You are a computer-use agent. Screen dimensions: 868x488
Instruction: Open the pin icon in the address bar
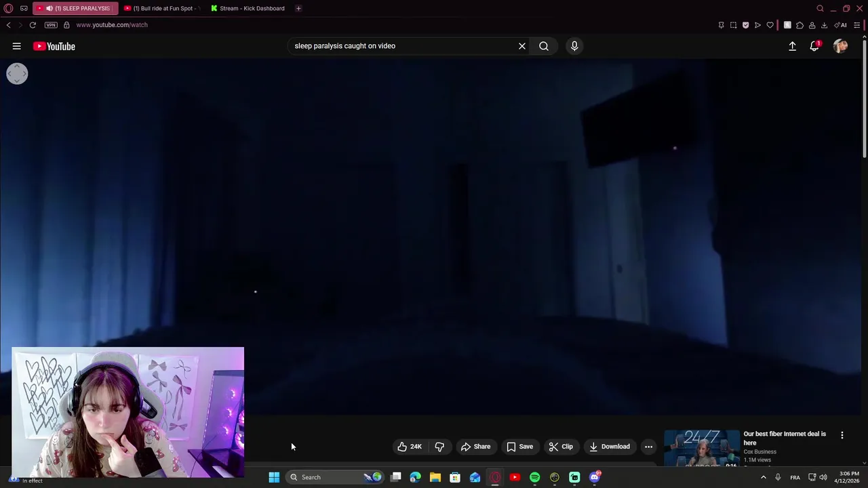tap(721, 25)
